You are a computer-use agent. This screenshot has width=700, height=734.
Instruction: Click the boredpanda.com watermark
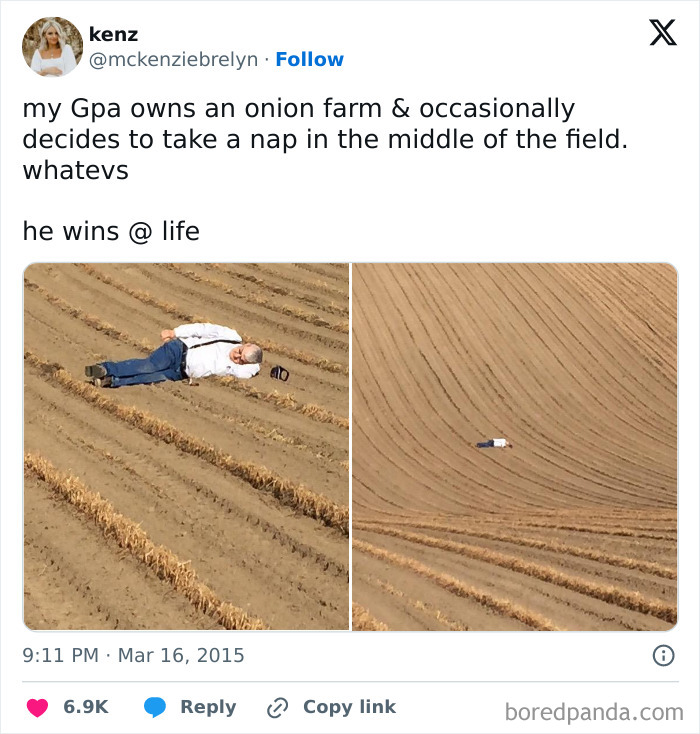click(593, 712)
